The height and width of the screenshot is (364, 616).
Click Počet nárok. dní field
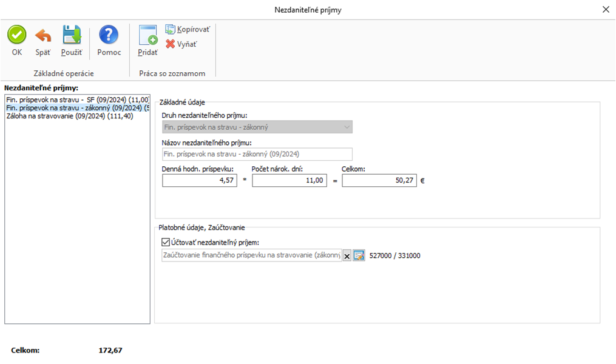[x=289, y=180]
